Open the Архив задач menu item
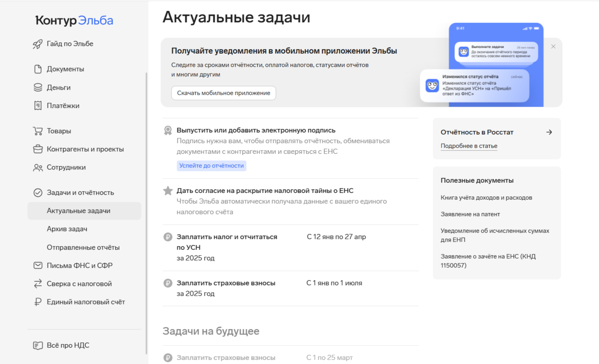 [x=67, y=229]
